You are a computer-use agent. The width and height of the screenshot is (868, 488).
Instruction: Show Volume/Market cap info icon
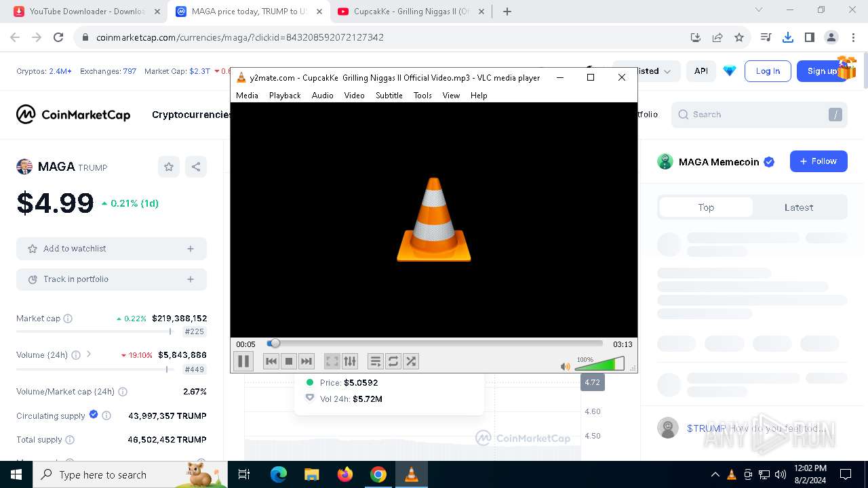123,392
